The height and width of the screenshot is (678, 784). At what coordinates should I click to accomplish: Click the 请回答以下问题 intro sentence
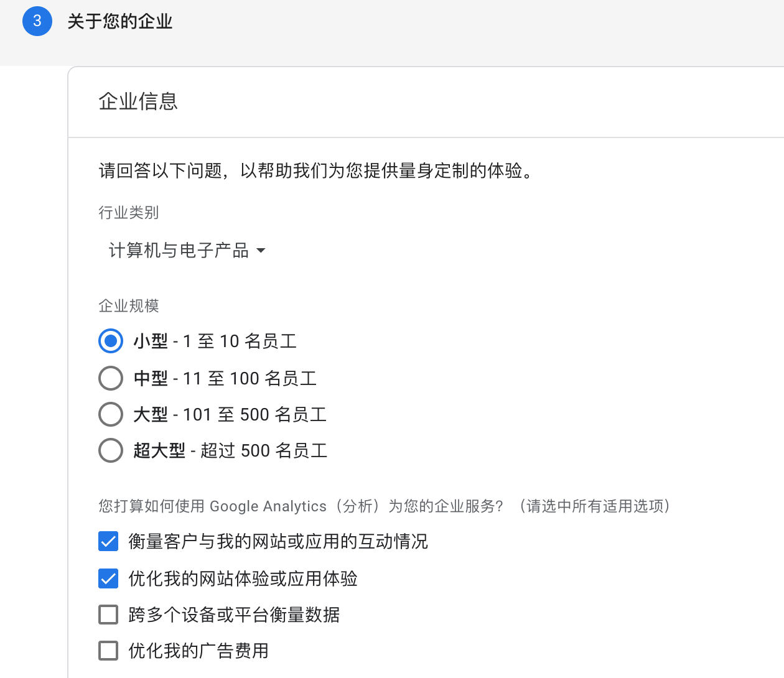pyautogui.click(x=316, y=170)
